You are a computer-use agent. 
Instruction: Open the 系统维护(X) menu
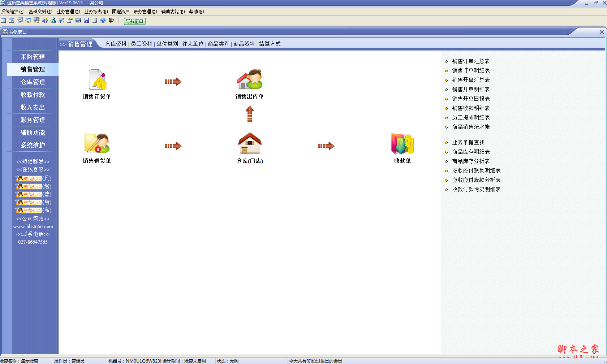tap(13, 12)
